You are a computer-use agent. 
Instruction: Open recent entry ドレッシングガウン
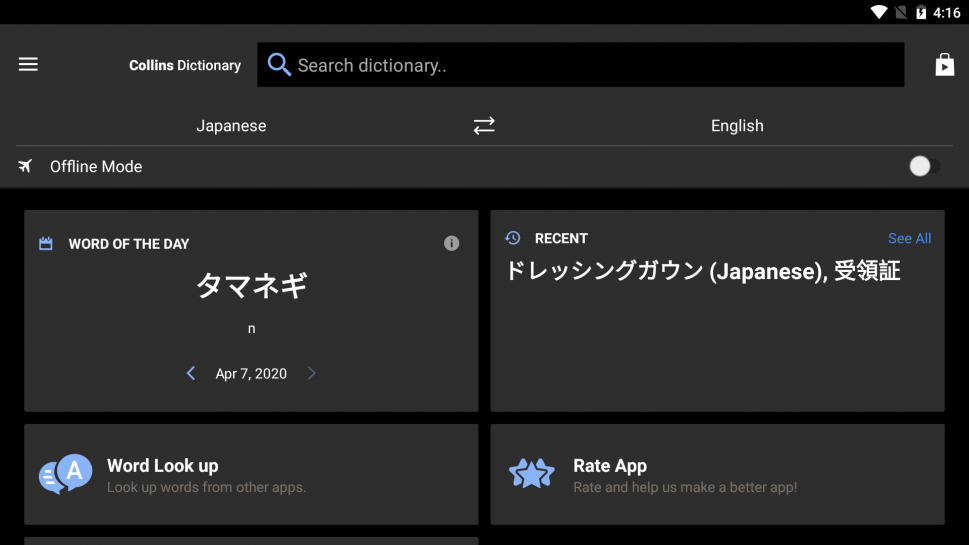tap(604, 271)
